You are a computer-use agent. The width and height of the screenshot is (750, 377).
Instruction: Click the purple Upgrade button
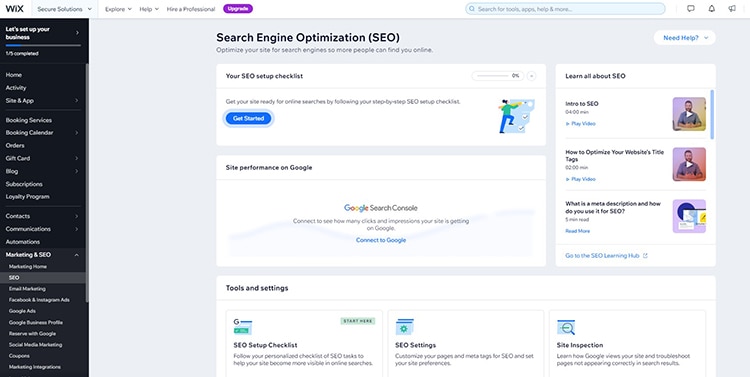tap(238, 9)
